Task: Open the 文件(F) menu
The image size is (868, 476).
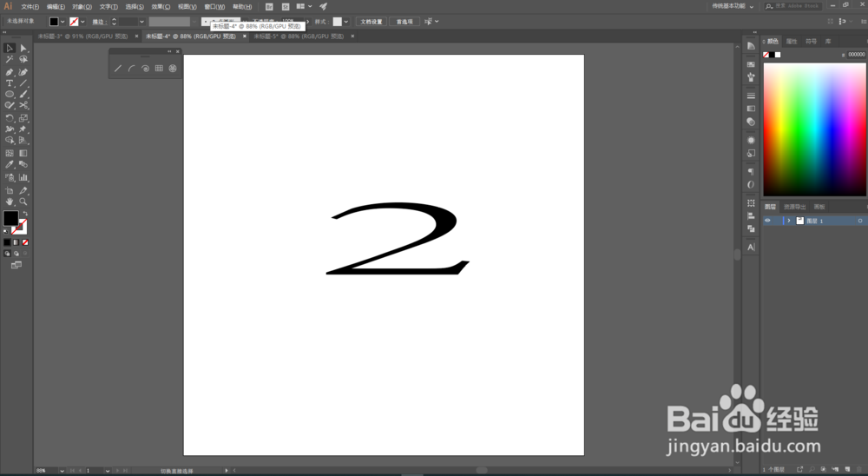Action: tap(30, 7)
